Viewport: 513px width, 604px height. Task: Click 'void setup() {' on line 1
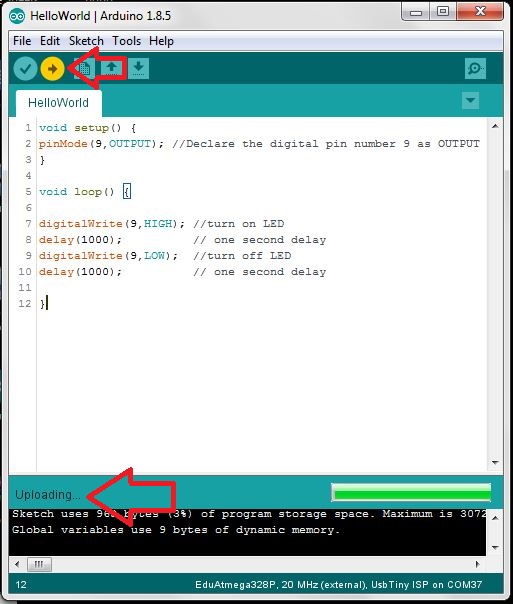[87, 128]
